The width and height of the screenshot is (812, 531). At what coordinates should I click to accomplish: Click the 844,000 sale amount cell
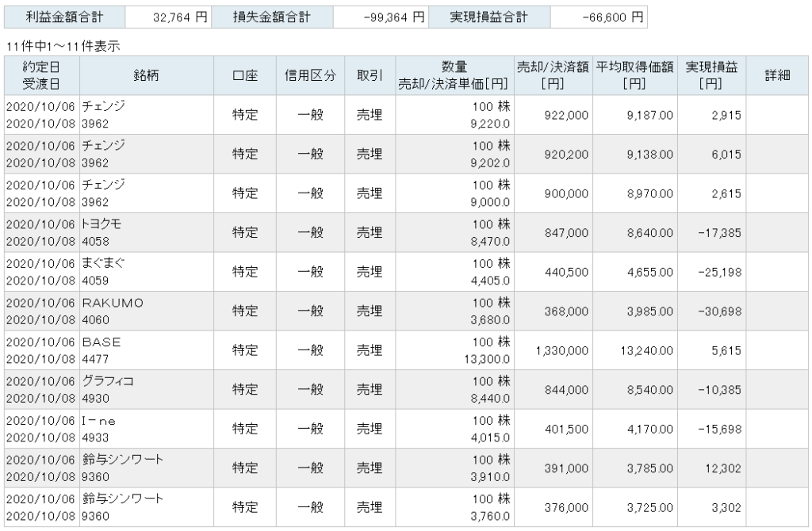click(553, 390)
